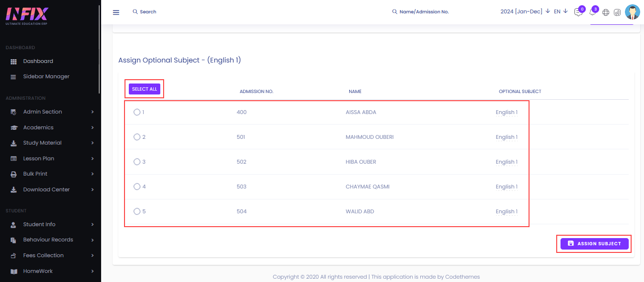This screenshot has height=282, width=644.
Task: Expand the Download Center chevron
Action: tap(93, 190)
